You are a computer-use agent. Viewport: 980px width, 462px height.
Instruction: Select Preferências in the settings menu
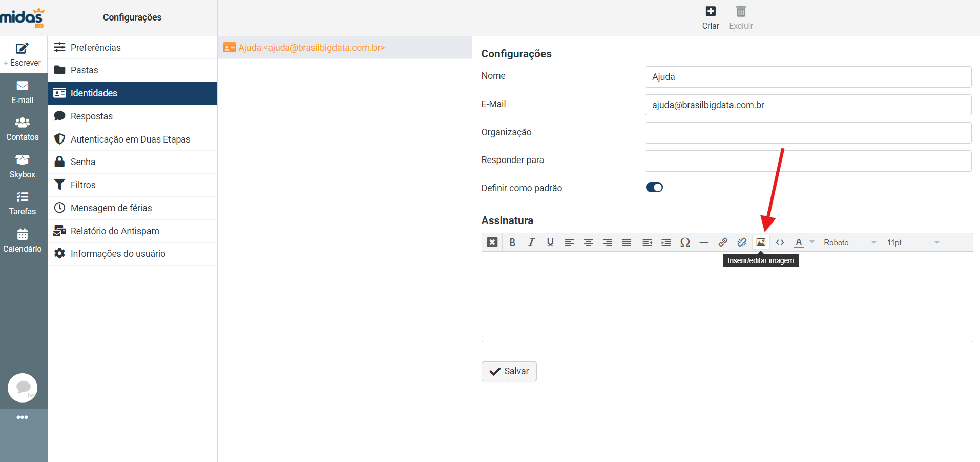pos(96,48)
